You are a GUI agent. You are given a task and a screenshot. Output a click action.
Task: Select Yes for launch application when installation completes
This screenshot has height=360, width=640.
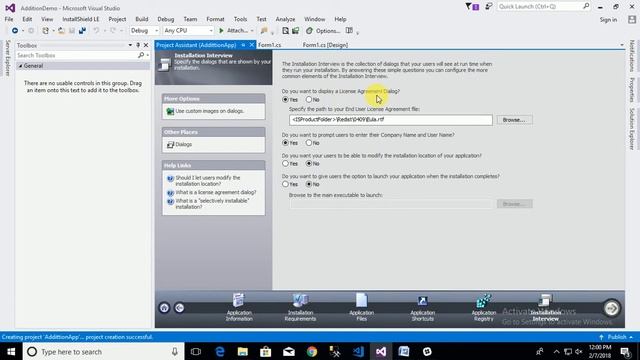[285, 184]
